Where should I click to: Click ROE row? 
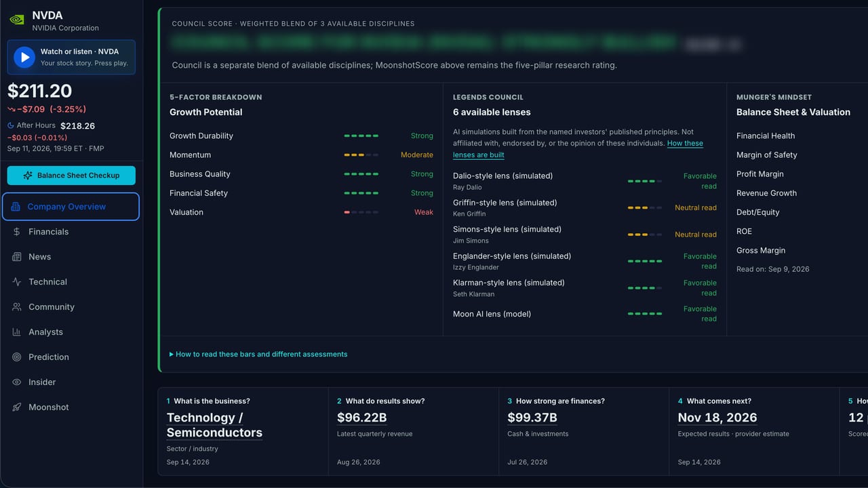pos(745,231)
